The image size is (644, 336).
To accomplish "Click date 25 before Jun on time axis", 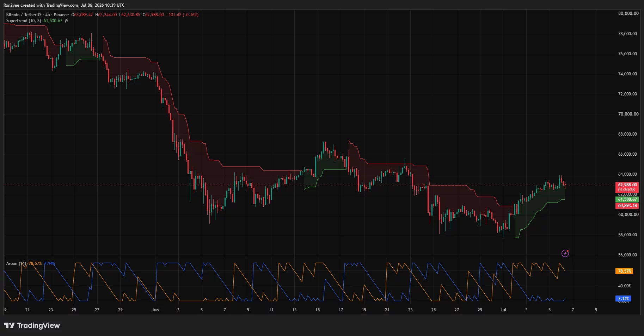I will [74, 310].
